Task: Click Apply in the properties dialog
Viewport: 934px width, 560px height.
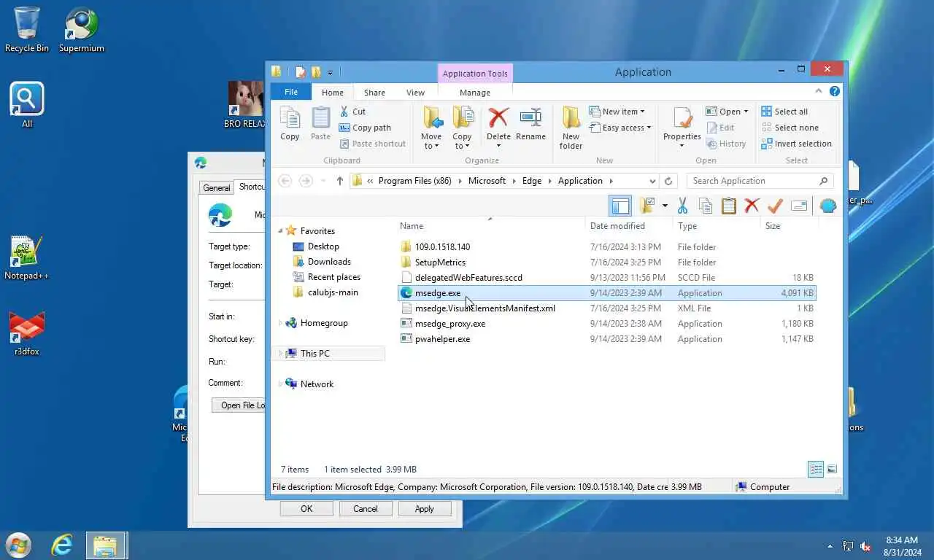Action: [425, 509]
